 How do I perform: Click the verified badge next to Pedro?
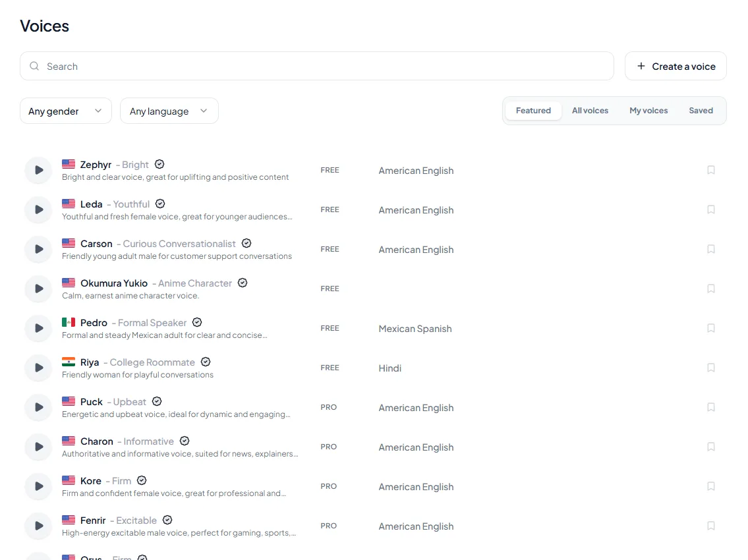coord(197,322)
